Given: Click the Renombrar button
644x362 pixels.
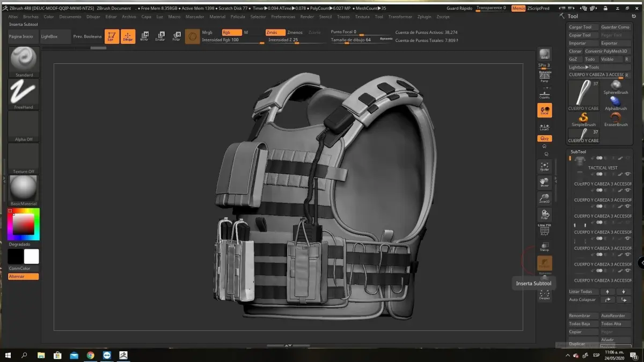Looking at the screenshot, I should (x=583, y=316).
